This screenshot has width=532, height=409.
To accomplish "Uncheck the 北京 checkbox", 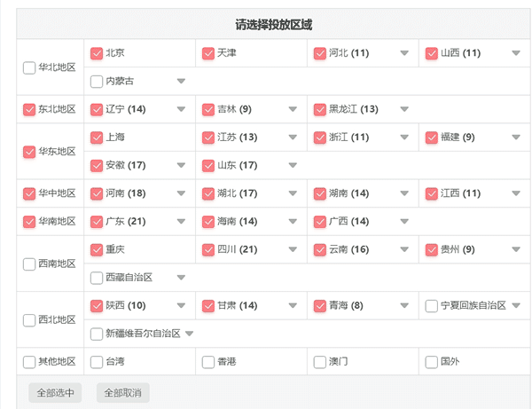I will 97,53.
